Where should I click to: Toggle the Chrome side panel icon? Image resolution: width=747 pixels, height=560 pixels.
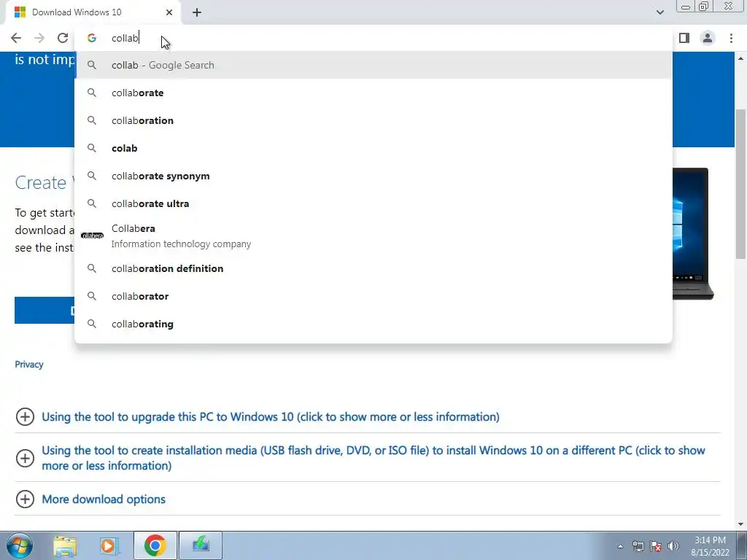pos(684,38)
